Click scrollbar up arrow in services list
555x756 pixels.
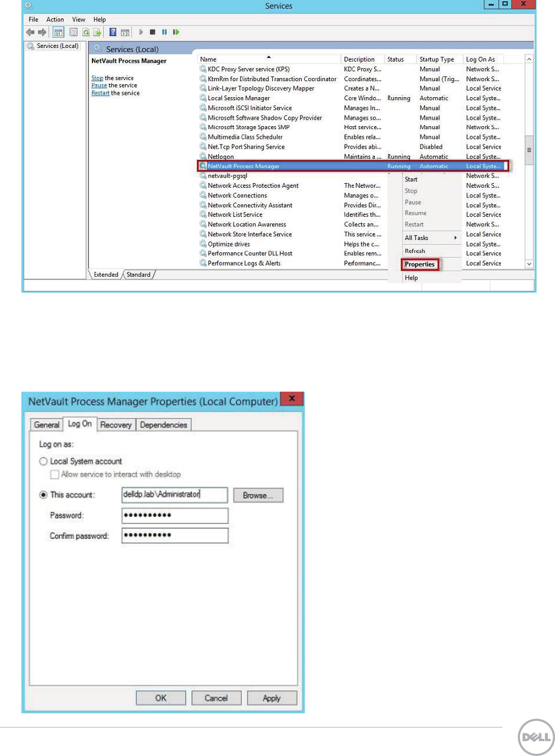[x=529, y=59]
